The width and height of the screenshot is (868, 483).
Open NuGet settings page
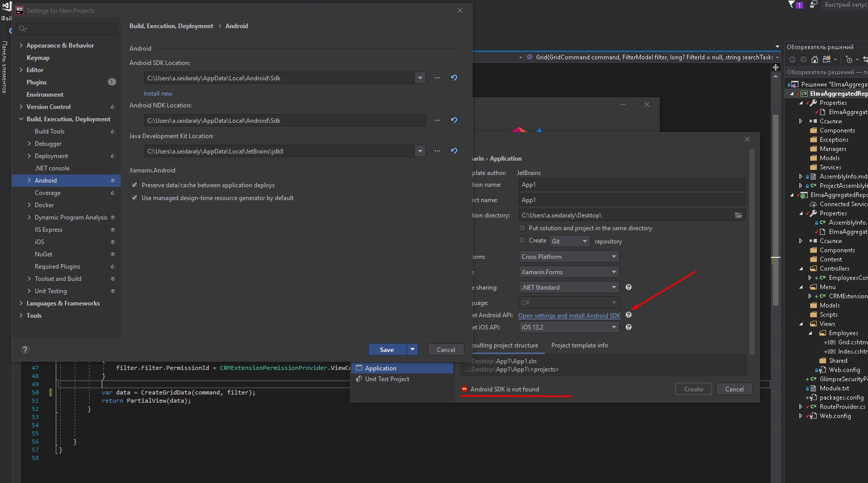click(x=43, y=254)
